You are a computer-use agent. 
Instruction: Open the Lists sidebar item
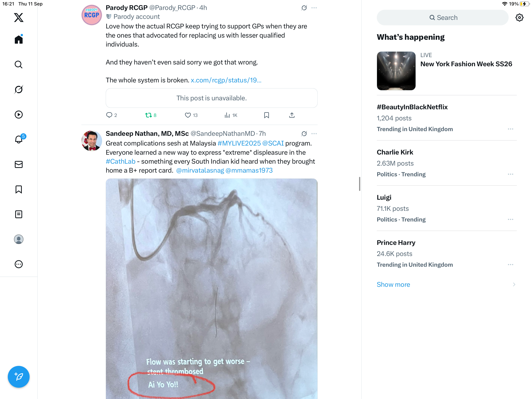click(x=18, y=214)
